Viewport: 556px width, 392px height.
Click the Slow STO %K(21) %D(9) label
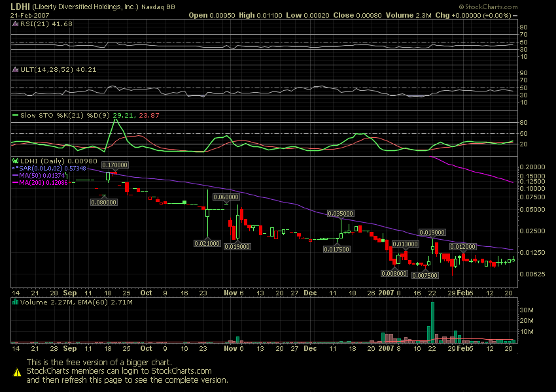65,116
